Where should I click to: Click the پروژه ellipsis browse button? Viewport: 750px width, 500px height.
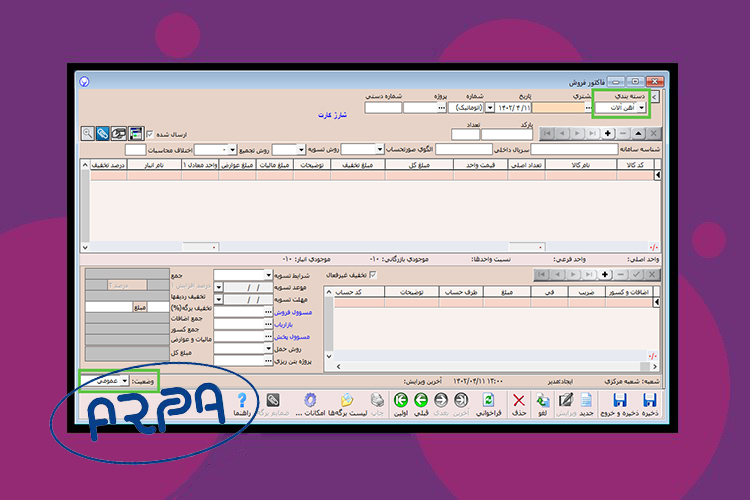(441, 108)
